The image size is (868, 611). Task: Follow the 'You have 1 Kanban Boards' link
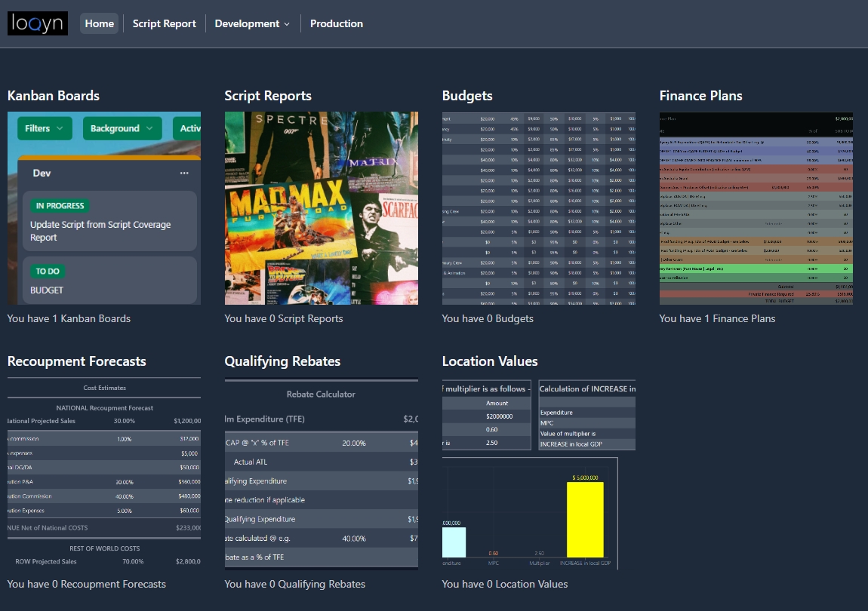pos(69,318)
